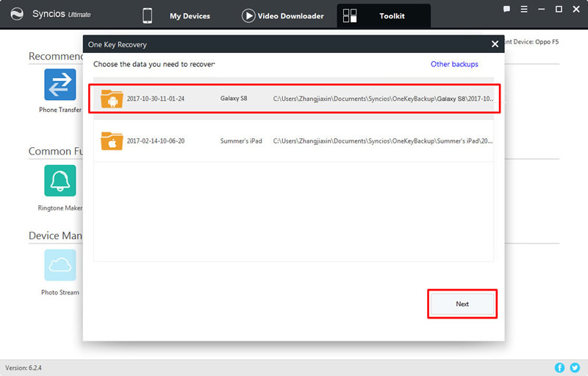Switch to the My Devices tab
The height and width of the screenshot is (376, 588).
pyautogui.click(x=190, y=16)
